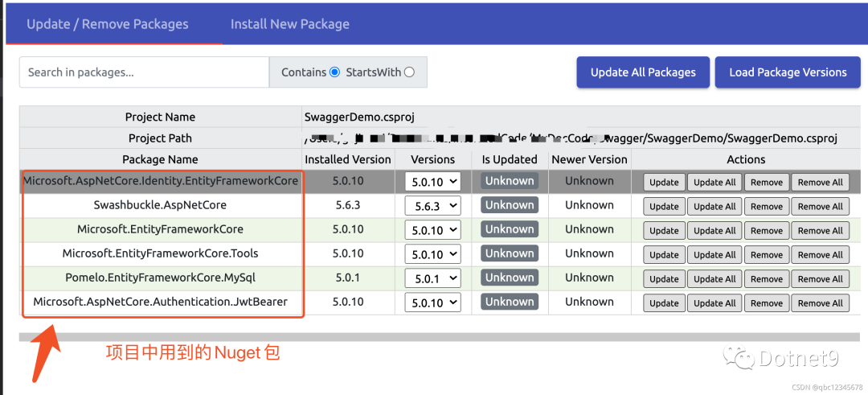The width and height of the screenshot is (868, 395).
Task: Remove the Microsoft.EntityFrameworkCore.Tools package
Action: click(x=767, y=255)
